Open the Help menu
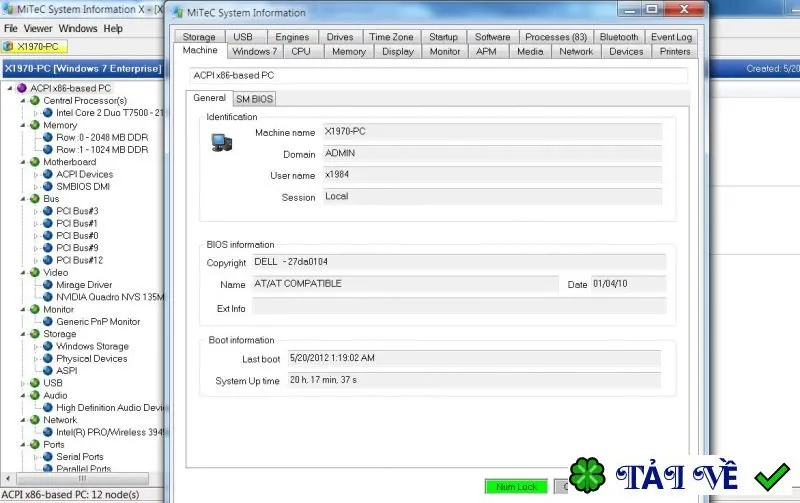This screenshot has width=800, height=503. point(113,29)
